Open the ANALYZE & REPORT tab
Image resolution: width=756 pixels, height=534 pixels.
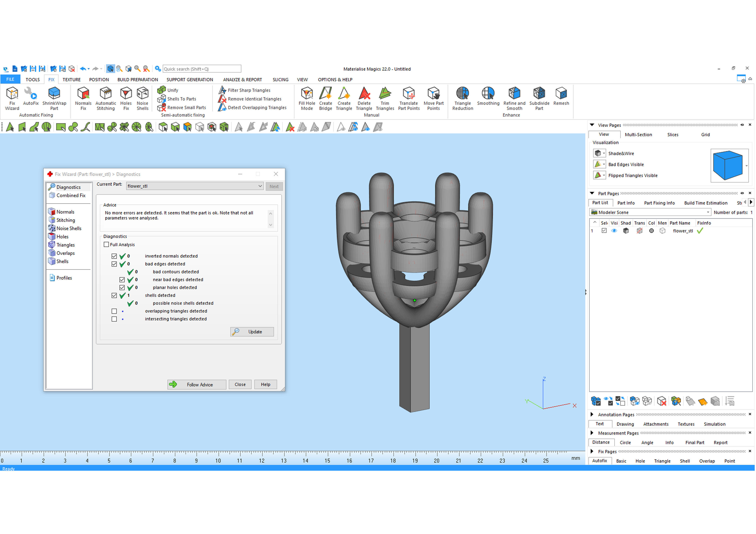(242, 80)
